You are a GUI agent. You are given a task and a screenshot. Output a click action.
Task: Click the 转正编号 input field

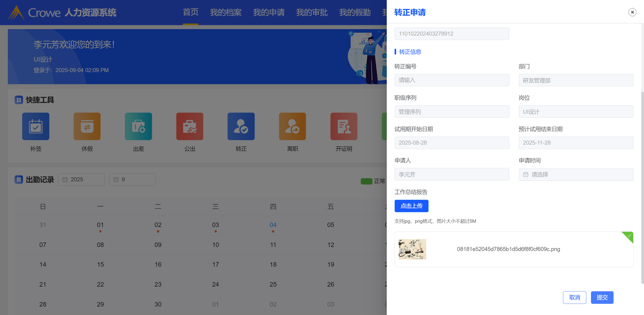point(451,80)
